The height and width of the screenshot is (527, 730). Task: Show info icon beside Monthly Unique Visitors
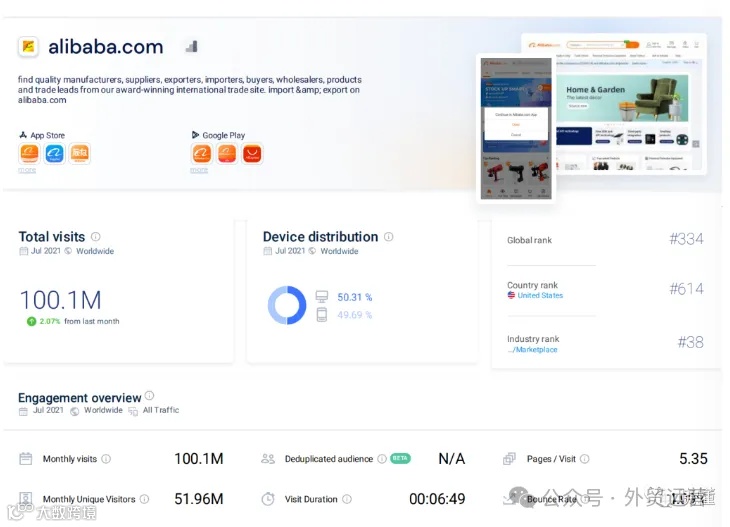(x=145, y=499)
